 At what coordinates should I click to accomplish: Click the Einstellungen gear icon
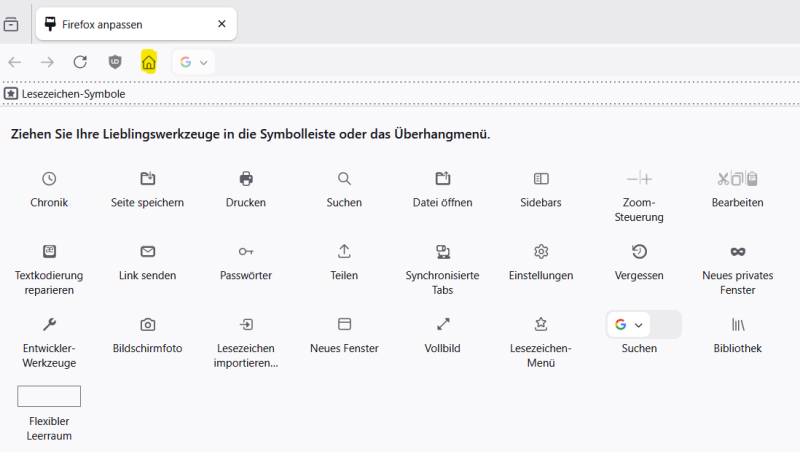pos(541,251)
